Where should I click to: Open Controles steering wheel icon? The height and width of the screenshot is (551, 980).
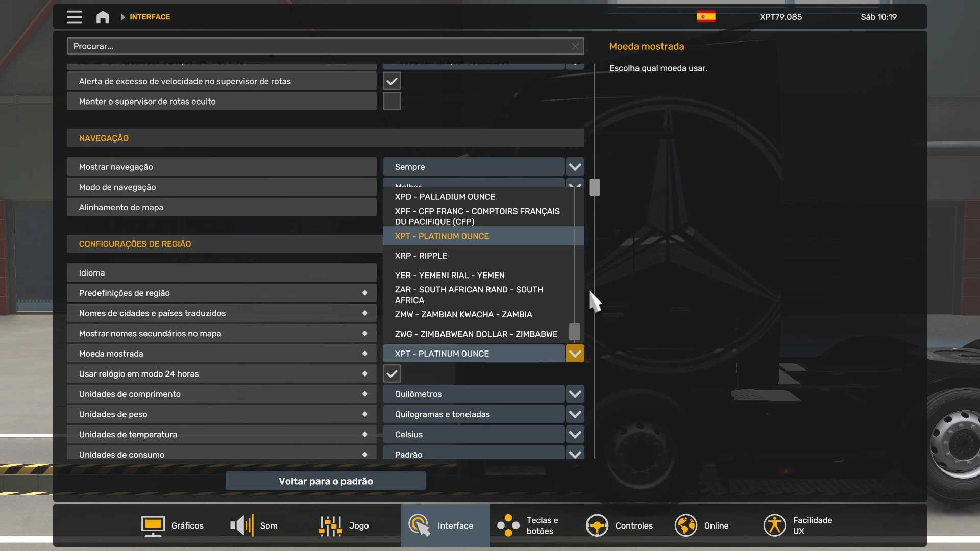pos(597,525)
